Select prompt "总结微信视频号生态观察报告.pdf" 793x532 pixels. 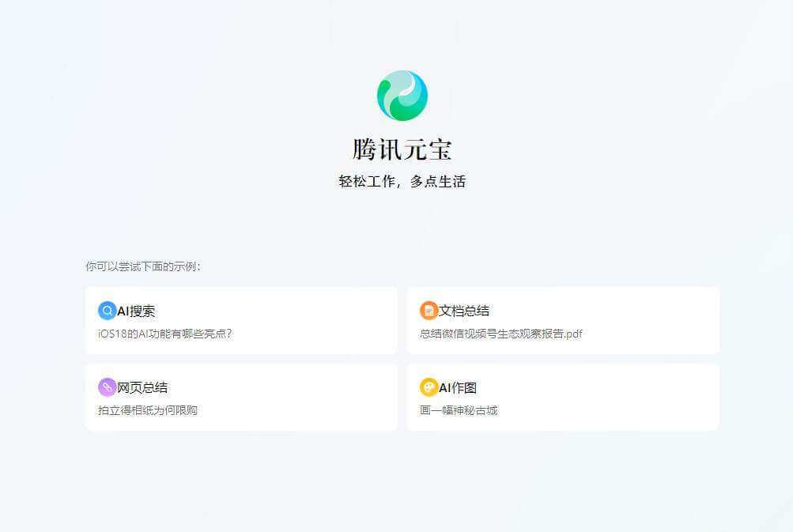coord(500,334)
